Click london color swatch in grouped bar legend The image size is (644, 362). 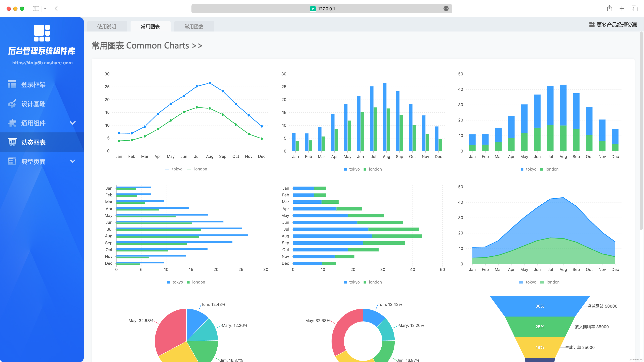coord(188,282)
